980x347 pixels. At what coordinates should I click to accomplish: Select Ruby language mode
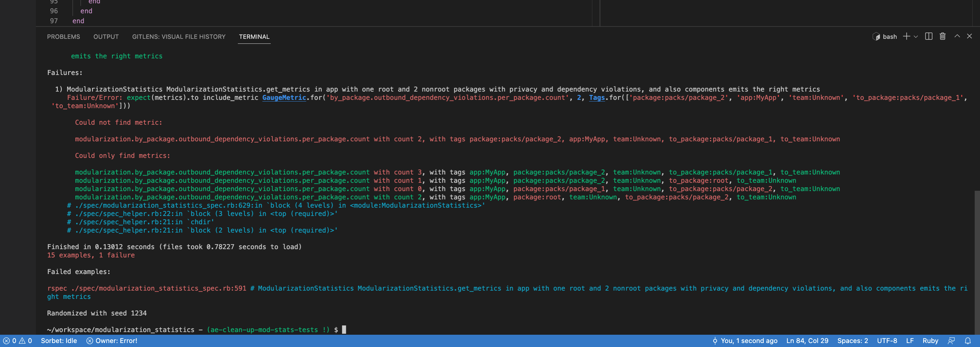tap(930, 341)
